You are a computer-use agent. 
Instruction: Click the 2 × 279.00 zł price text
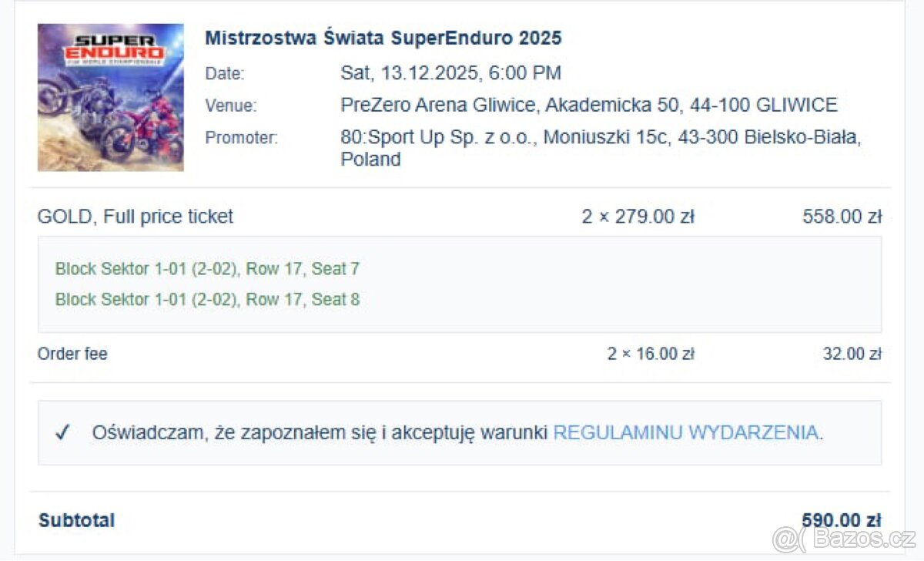[x=638, y=217]
